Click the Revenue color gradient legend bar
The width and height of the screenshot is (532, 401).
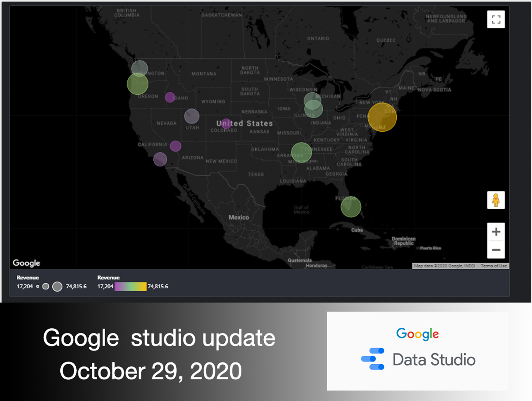pyautogui.click(x=130, y=287)
